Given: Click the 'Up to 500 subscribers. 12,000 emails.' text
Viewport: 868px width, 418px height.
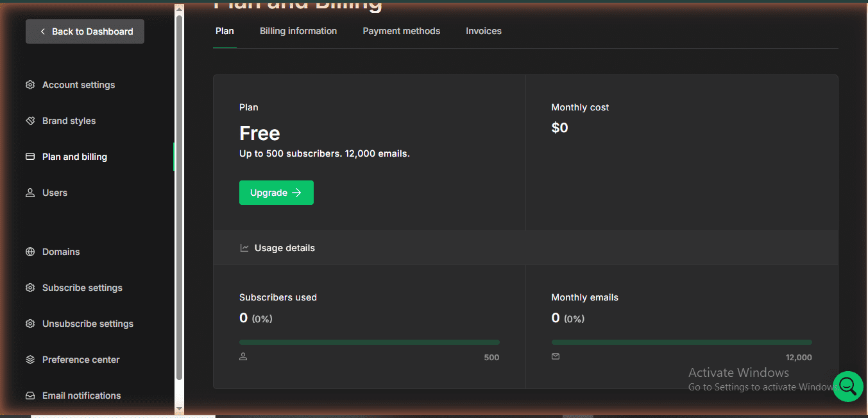Looking at the screenshot, I should click(x=325, y=154).
